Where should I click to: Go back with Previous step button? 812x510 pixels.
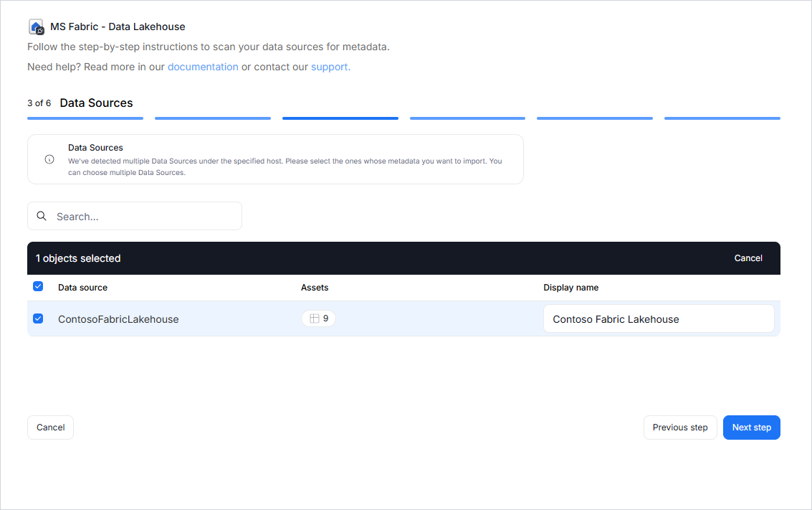(679, 428)
